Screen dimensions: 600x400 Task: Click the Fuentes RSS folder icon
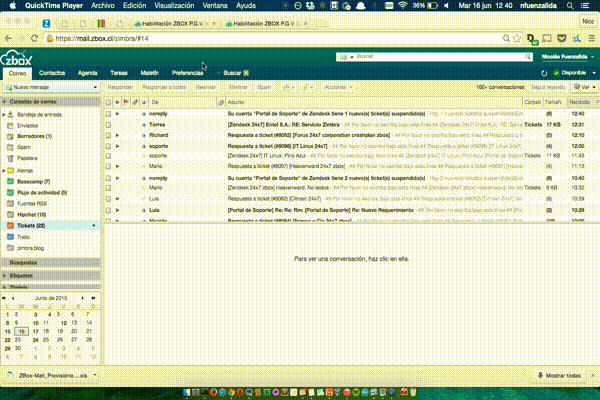tap(10, 204)
